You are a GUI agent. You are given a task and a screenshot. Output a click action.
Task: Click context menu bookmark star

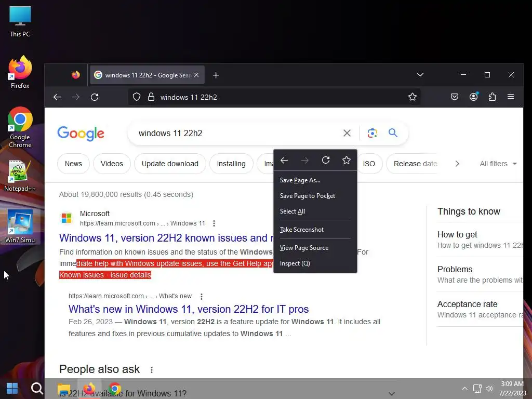pos(347,160)
